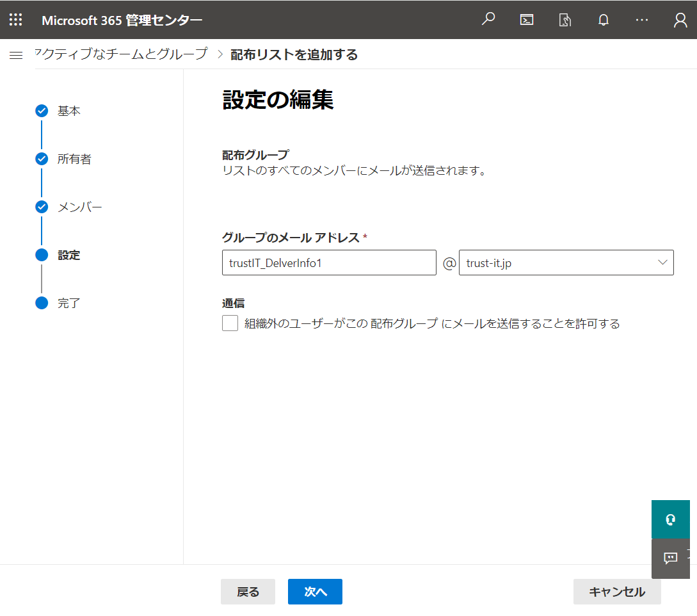Click the chevron arrow of domain dropdown
Screen dimensions: 697x616
(662, 263)
